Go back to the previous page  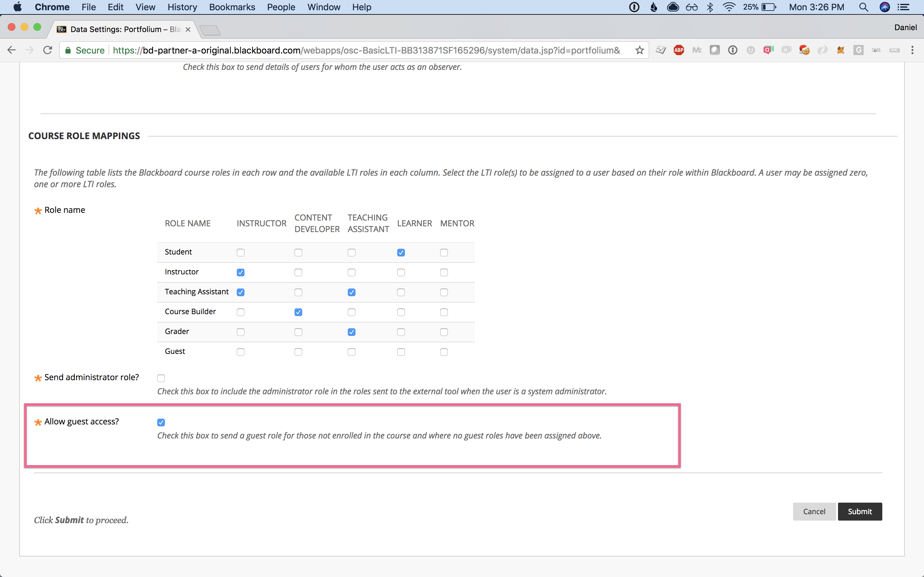tap(12, 50)
